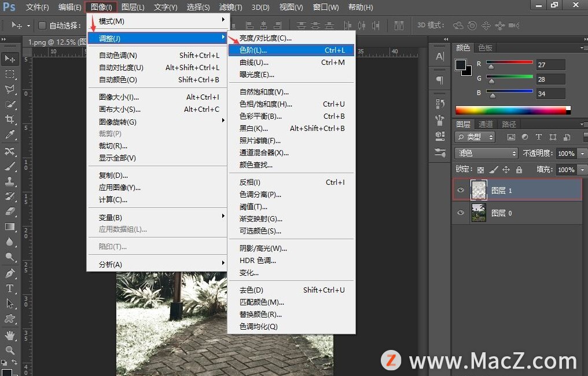
Task: Expand the 模式(M) submenu
Action: pyautogui.click(x=157, y=21)
